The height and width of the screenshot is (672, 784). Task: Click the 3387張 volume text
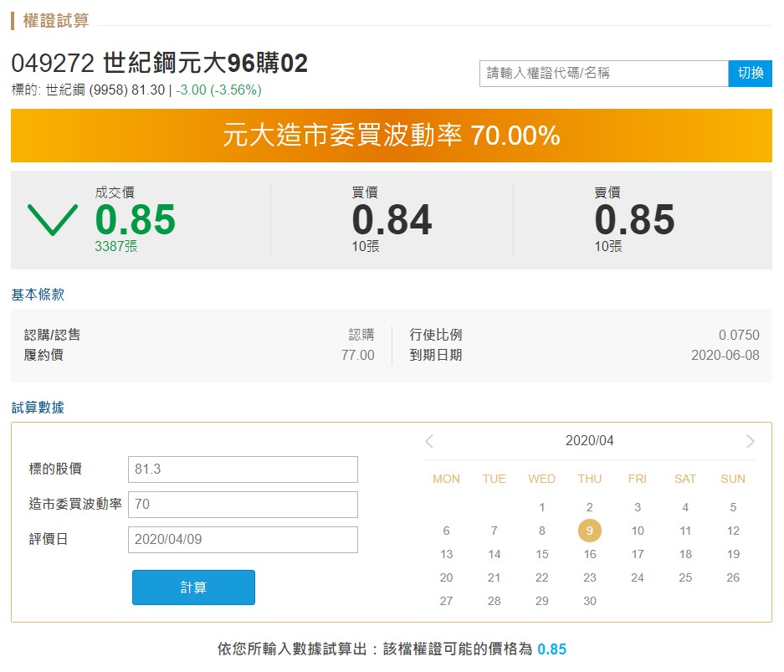[116, 246]
